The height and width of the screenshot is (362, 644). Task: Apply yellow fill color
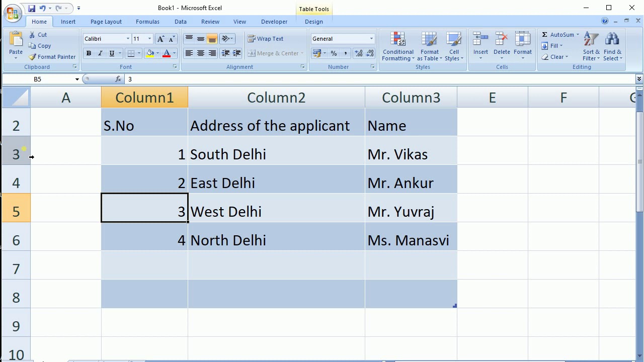tap(150, 53)
